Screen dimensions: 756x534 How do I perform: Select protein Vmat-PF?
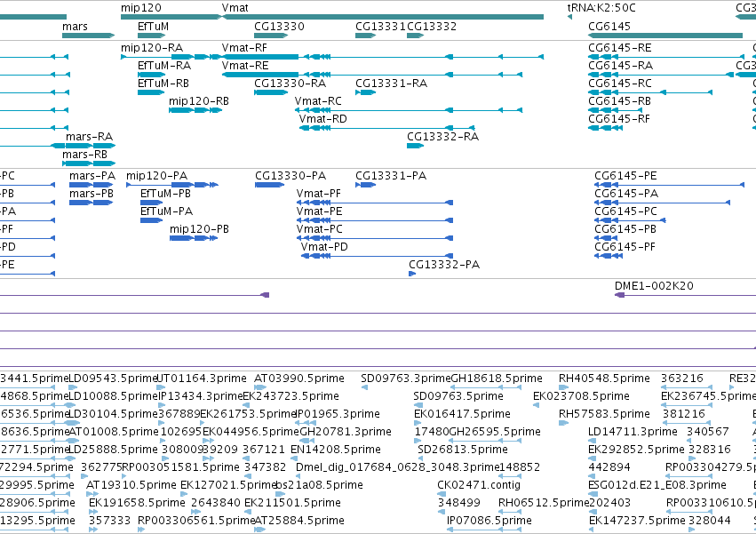(319, 194)
